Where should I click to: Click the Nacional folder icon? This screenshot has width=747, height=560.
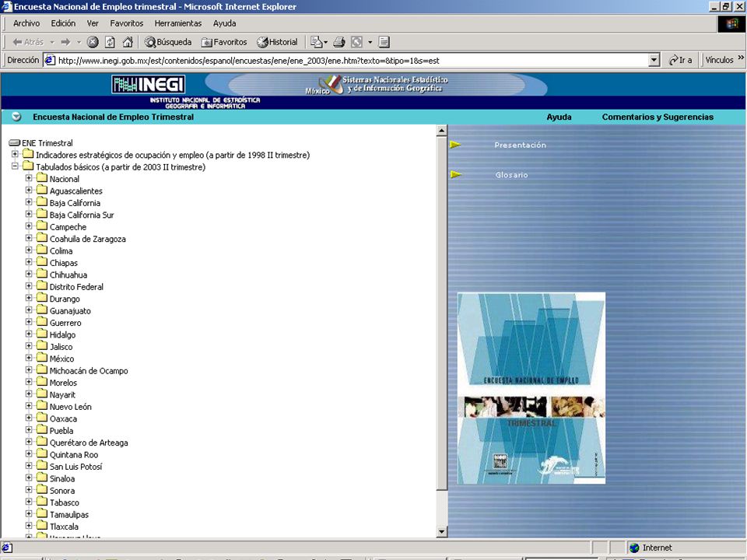[x=42, y=177]
